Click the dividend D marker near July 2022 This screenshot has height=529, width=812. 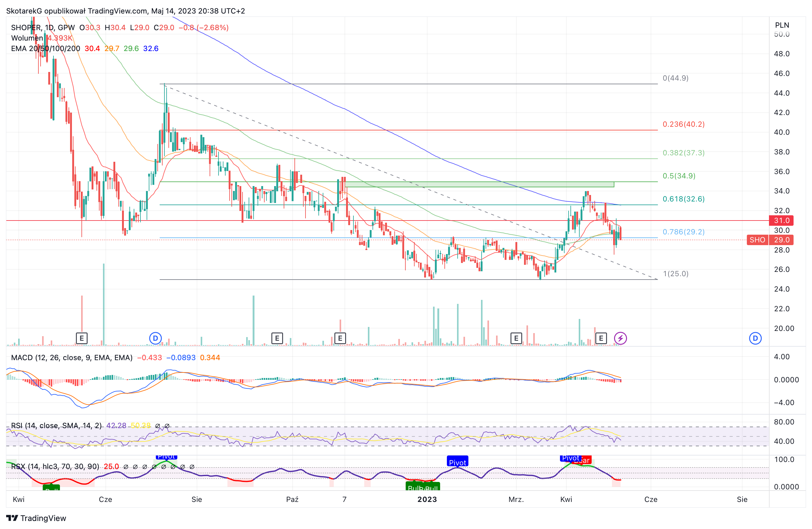pyautogui.click(x=155, y=338)
